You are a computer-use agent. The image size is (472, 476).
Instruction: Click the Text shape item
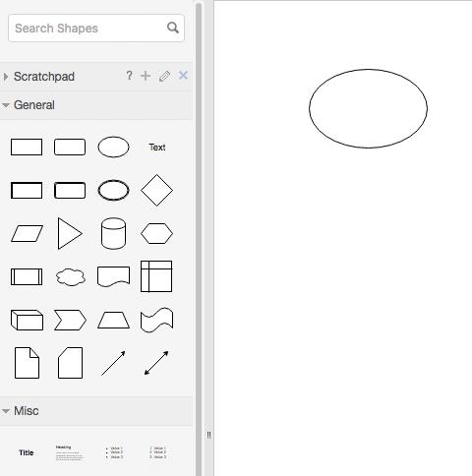157,148
